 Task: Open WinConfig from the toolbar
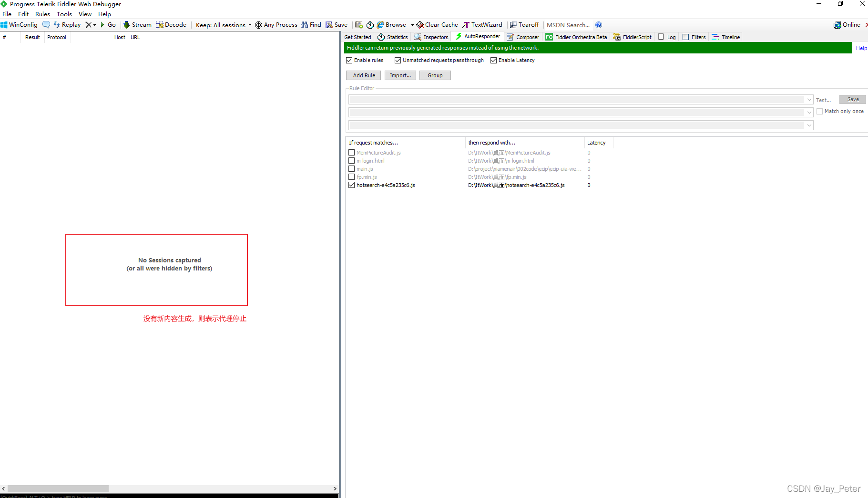[x=19, y=25]
